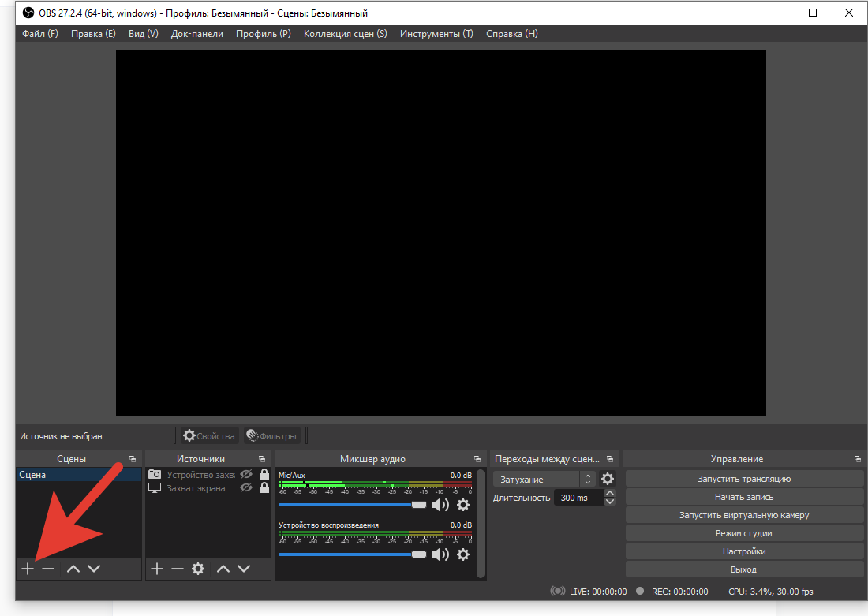Image resolution: width=868 pixels, height=616 pixels.
Task: Toggle visibility of Устройство захвата source
Action: (246, 474)
